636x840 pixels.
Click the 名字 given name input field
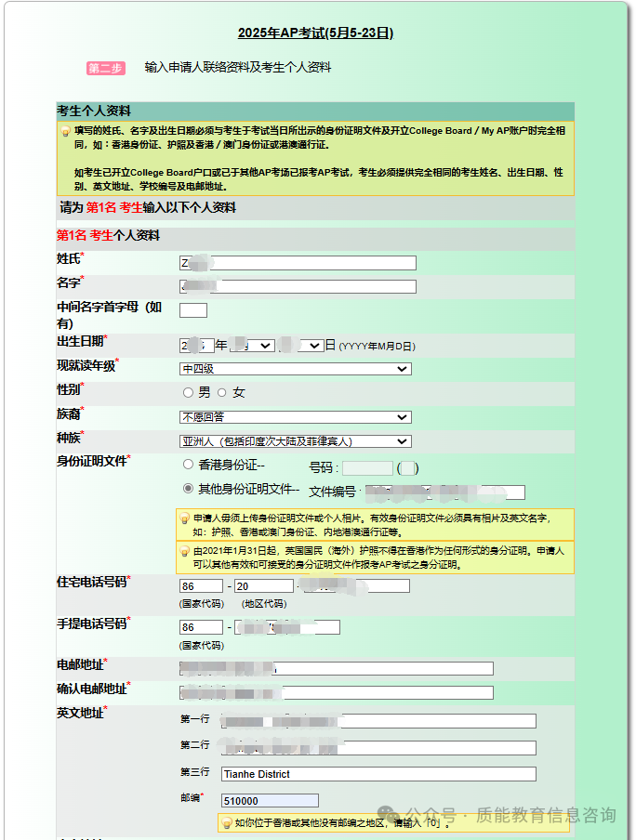tap(298, 286)
